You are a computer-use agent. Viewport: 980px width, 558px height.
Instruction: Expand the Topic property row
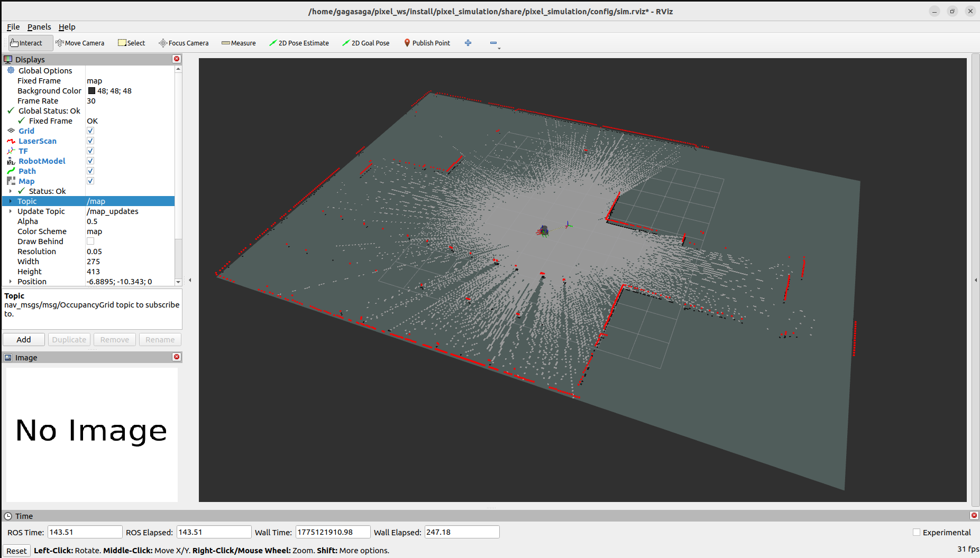[11, 201]
